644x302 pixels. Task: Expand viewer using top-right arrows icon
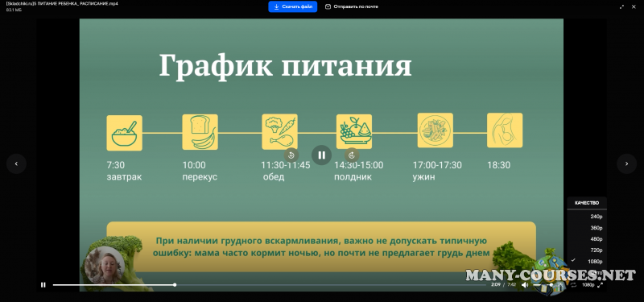tap(621, 6)
